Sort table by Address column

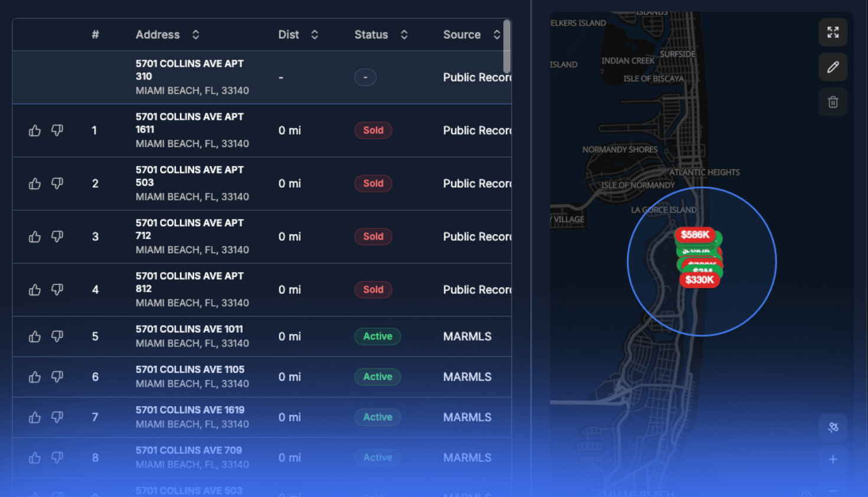[195, 35]
